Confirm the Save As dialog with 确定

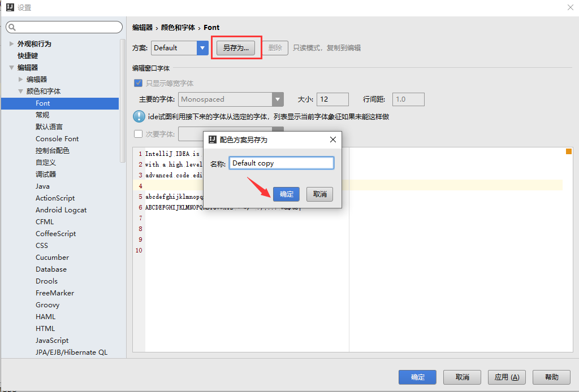[286, 194]
